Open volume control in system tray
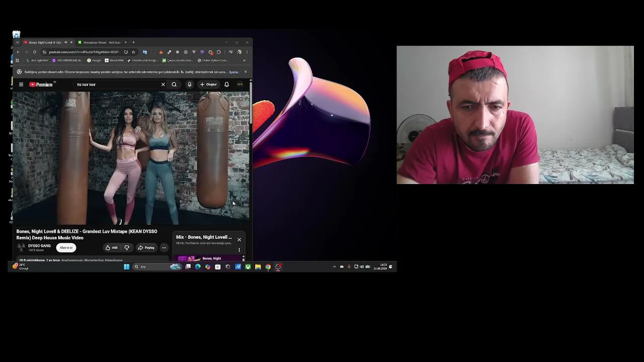 click(362, 266)
